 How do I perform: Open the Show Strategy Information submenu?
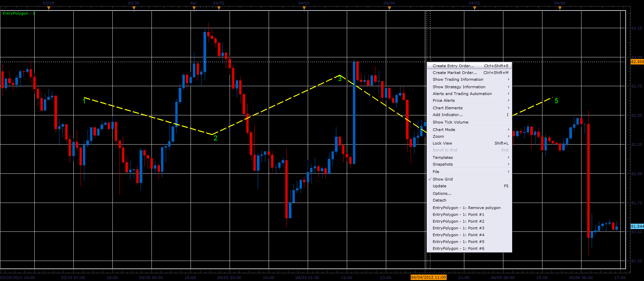coord(469,87)
